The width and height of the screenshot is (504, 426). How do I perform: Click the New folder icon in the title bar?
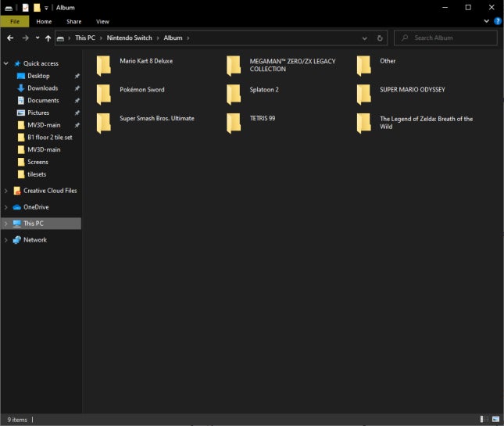(37, 7)
